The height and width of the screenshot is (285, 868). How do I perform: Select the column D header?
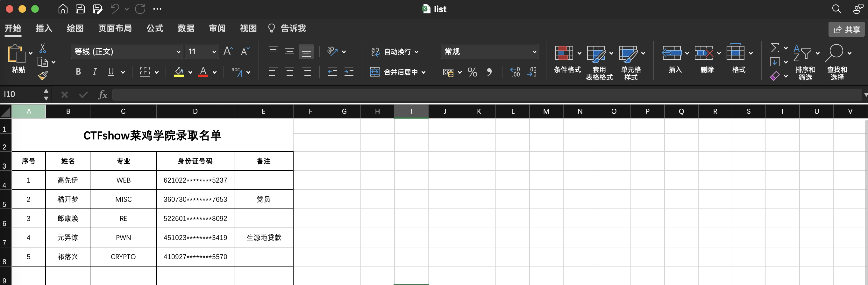195,111
